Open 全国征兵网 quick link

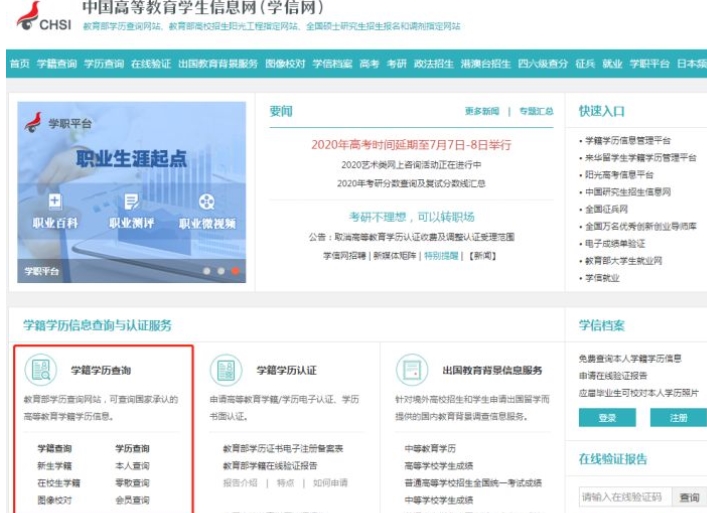606,209
